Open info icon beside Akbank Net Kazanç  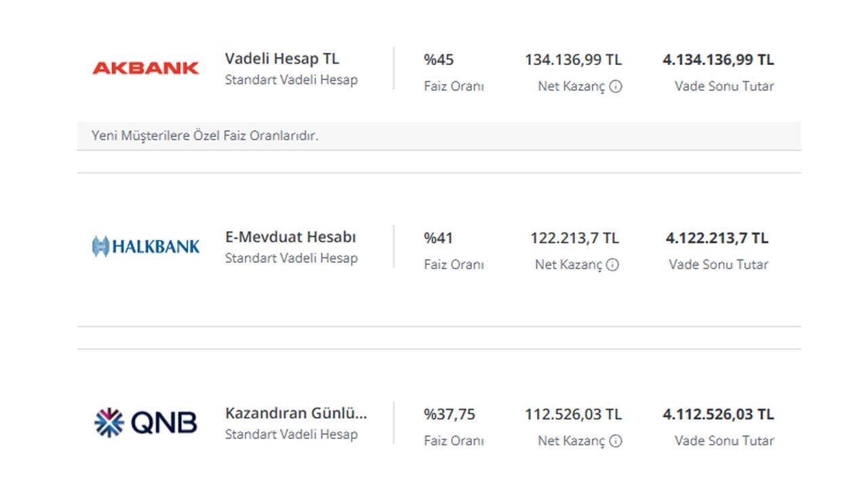(615, 86)
